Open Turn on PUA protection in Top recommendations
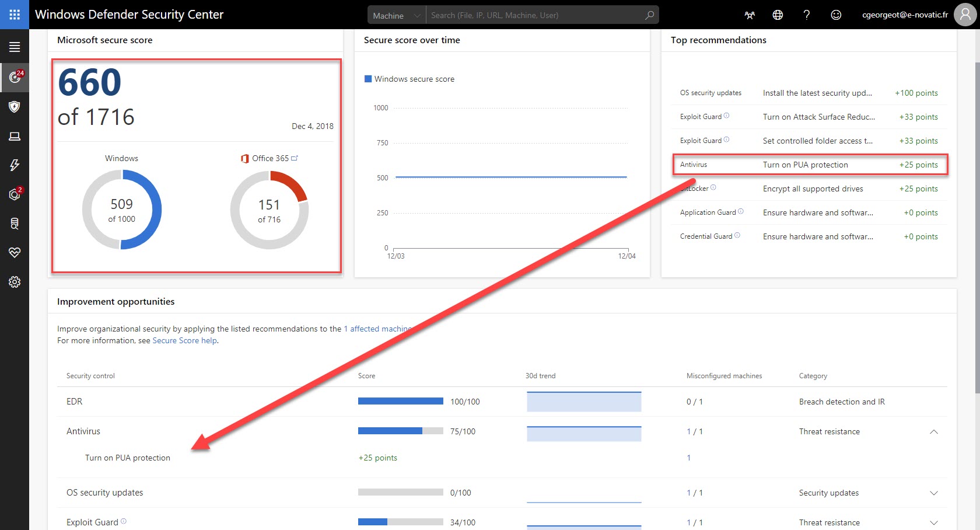Viewport: 980px width, 530px height. 806,165
